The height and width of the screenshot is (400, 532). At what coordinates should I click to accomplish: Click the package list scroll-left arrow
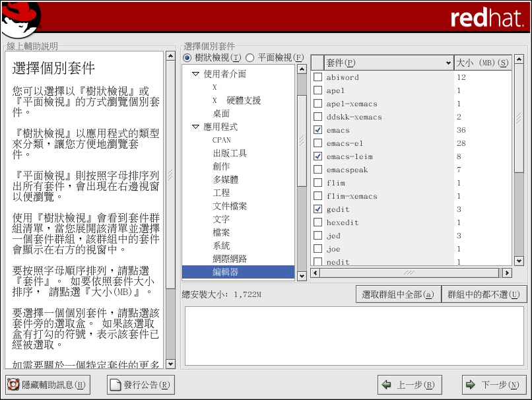click(x=315, y=273)
